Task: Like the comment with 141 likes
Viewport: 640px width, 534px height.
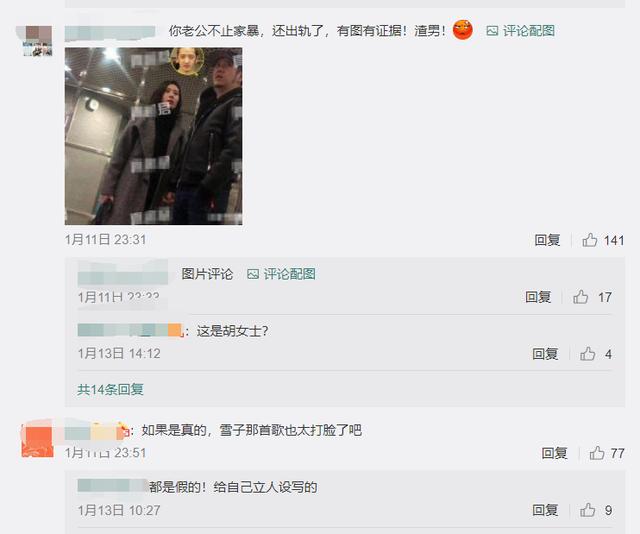Action: pyautogui.click(x=590, y=240)
